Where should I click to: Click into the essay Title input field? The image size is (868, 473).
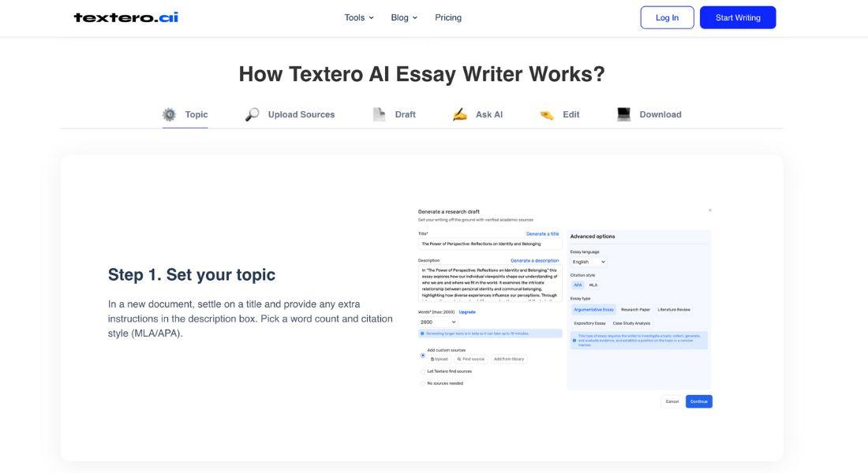point(489,244)
